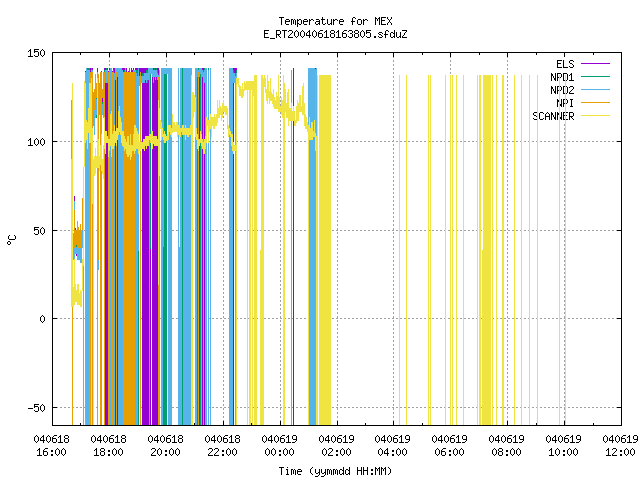The height and width of the screenshot is (480, 640).
Task: Click the 10:00 x-axis time label
Action: click(563, 452)
